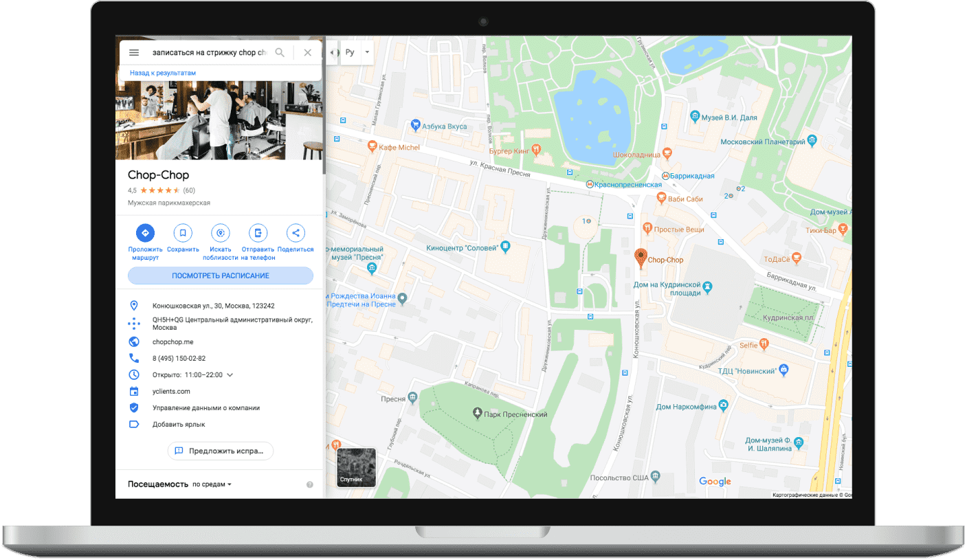967x560 pixels.
Task: Open the hamburger menu in the search box
Action: 134,52
